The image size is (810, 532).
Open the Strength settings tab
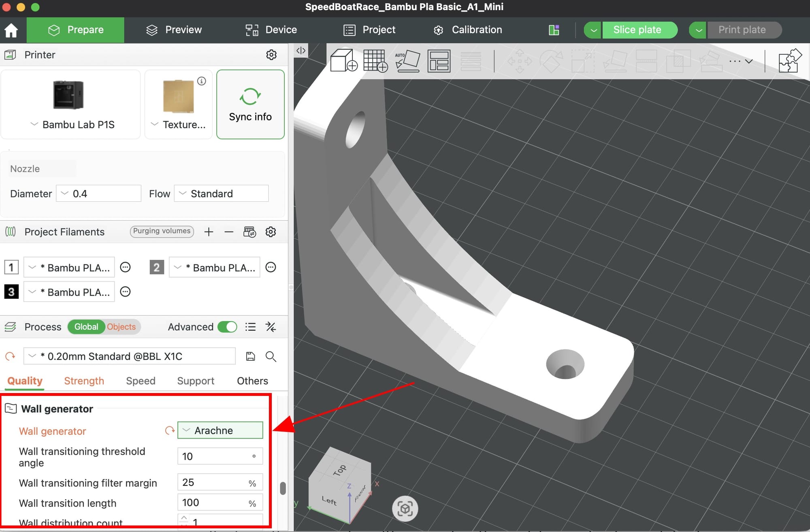[x=84, y=381]
